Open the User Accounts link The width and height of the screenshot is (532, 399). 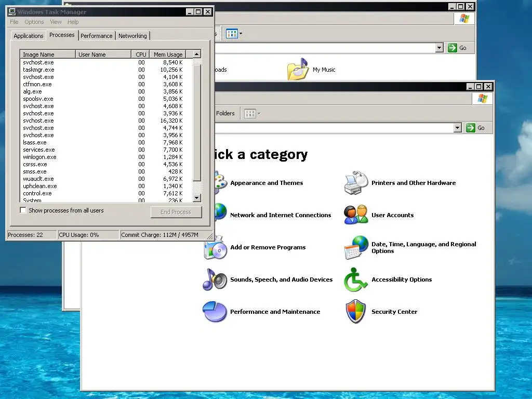(393, 215)
